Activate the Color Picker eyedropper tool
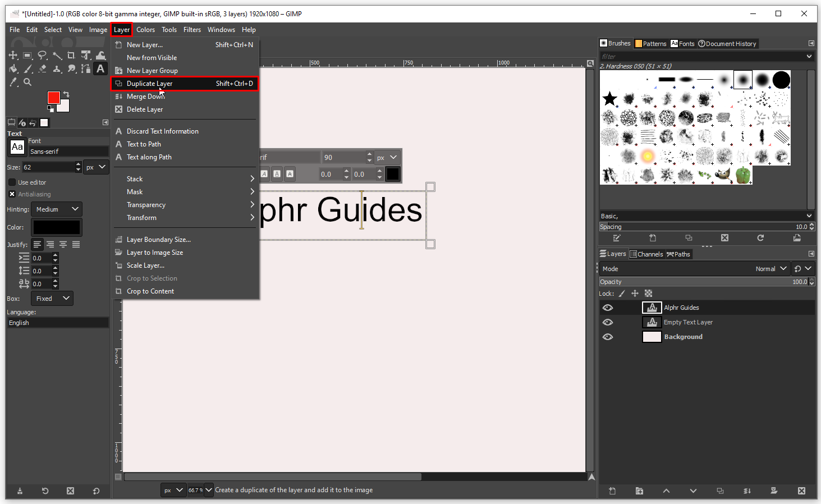The height and width of the screenshot is (504, 821). tap(13, 82)
